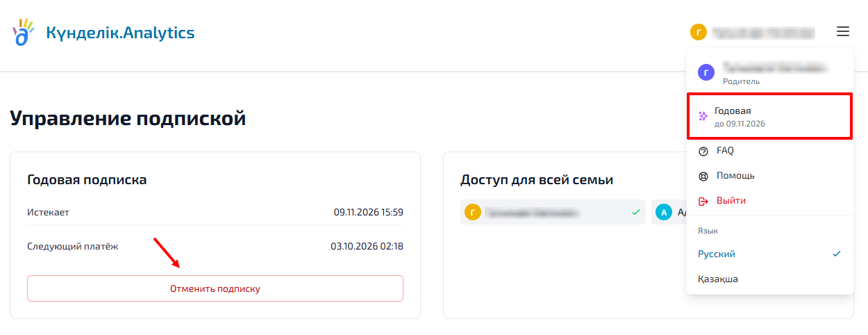Screen dimensions: 868x335
Task: Click the FAQ question mark icon
Action: [703, 151]
